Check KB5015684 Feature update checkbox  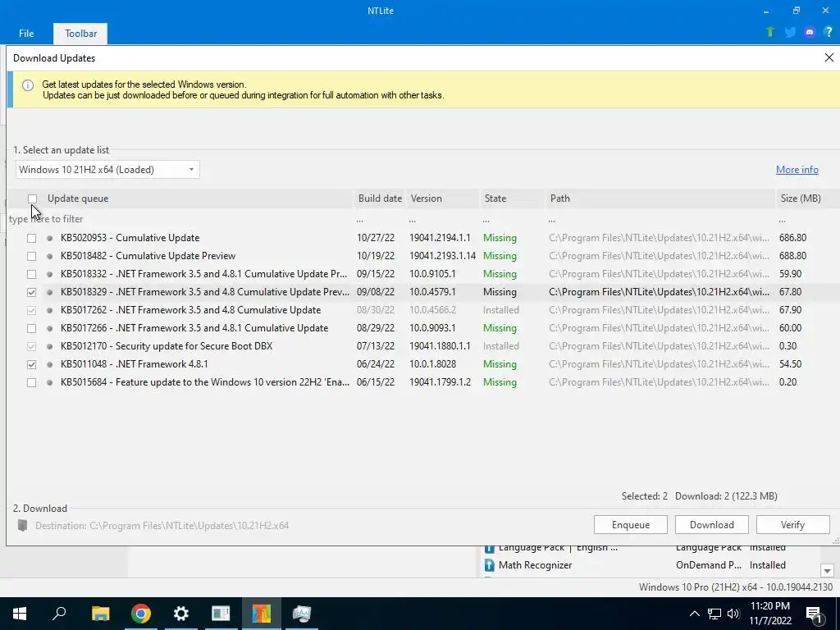pos(32,382)
